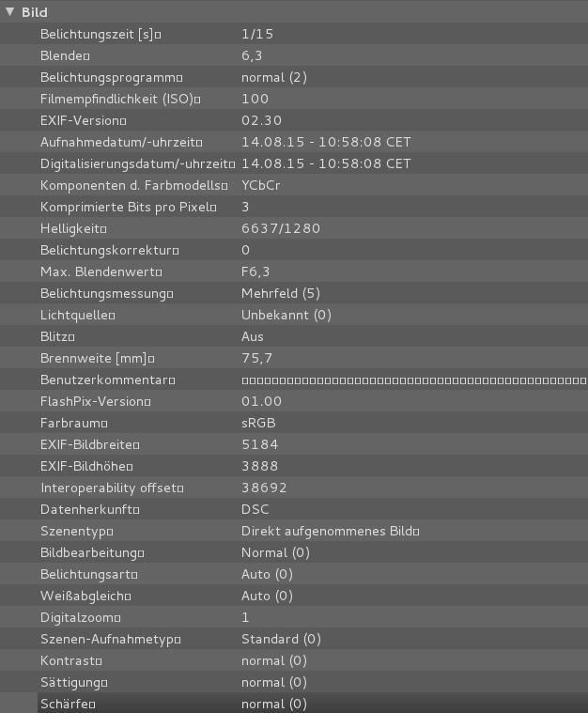Select the Lichtquelle row

pos(77,315)
